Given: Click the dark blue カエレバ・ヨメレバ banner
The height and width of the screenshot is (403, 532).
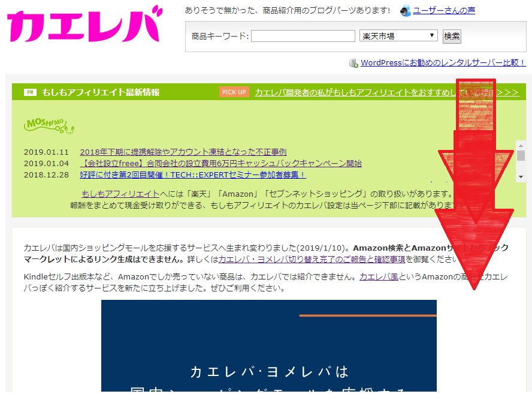Looking at the screenshot, I should pos(269,345).
